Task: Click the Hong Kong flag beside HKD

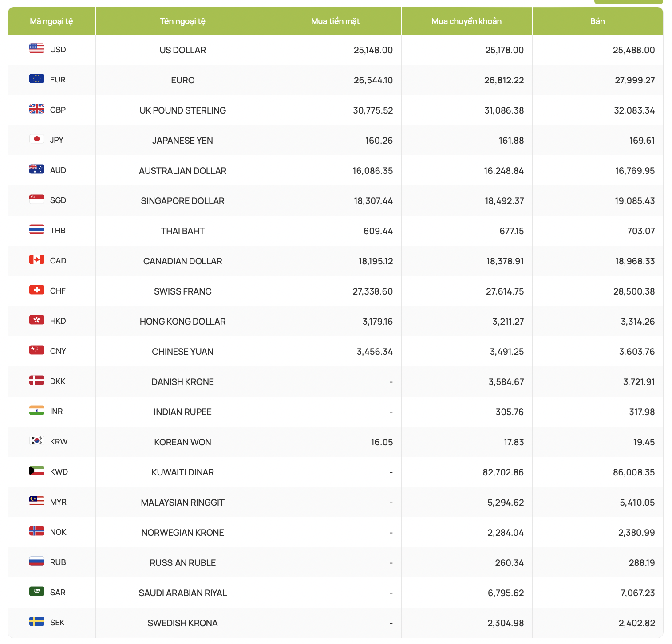Action: click(37, 320)
